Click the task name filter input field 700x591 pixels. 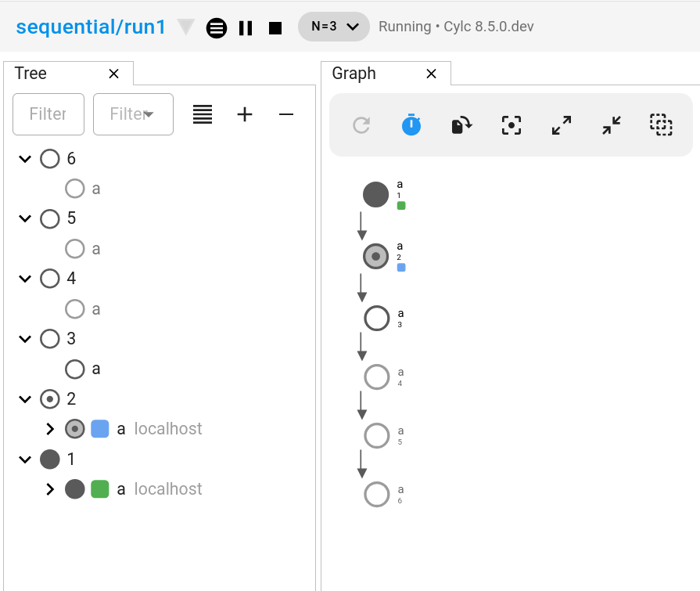point(48,114)
